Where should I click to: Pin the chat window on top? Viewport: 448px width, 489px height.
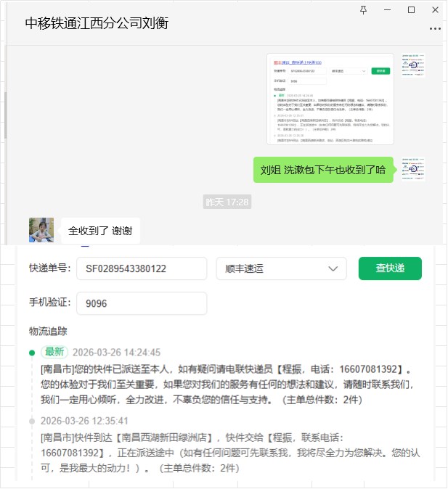pos(364,9)
